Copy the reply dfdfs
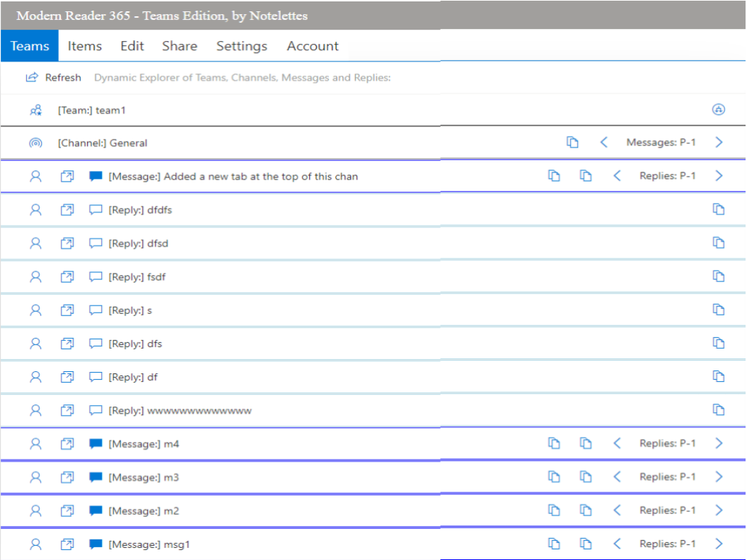Viewport: 747px width, 560px height. (719, 209)
